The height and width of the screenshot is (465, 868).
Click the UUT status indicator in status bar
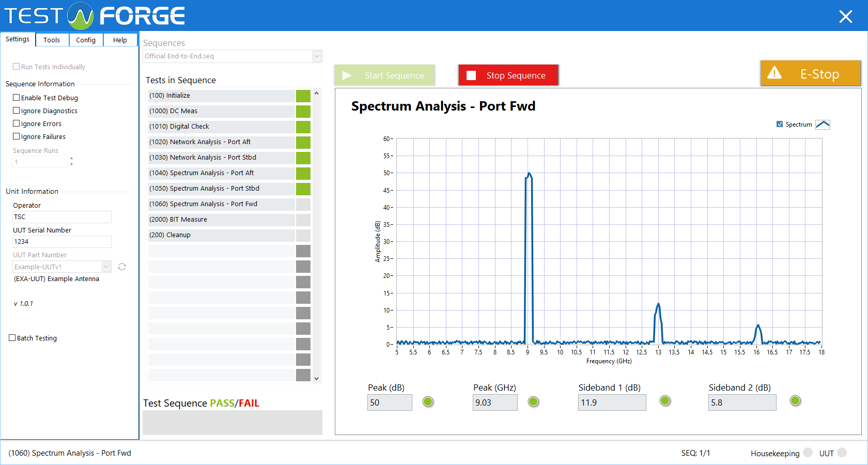(x=842, y=453)
